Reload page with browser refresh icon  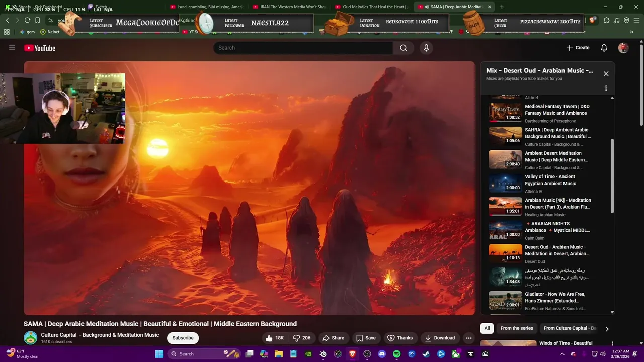point(27,20)
